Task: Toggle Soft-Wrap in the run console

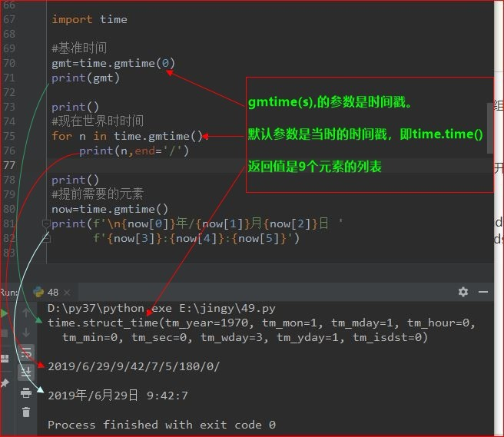Action: click(26, 353)
